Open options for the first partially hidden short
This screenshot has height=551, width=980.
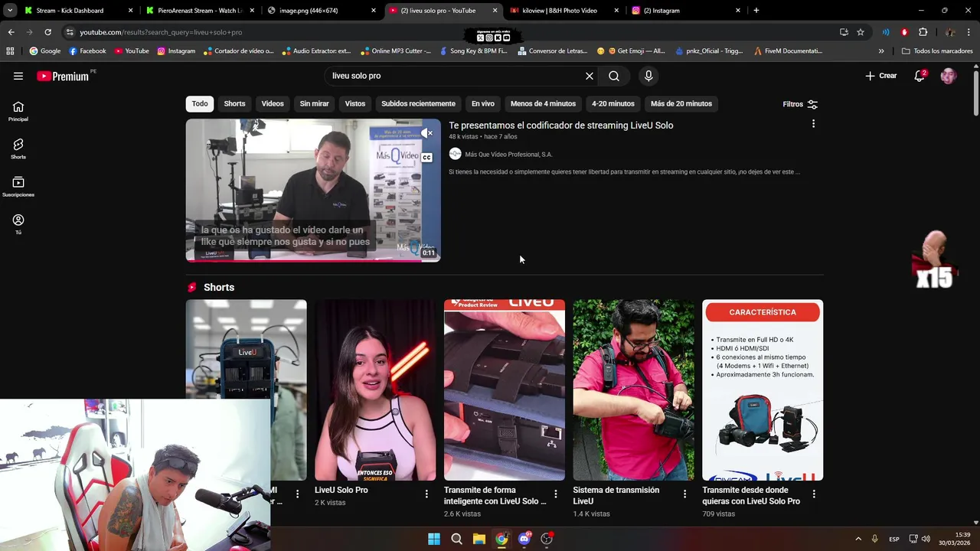[x=298, y=494]
